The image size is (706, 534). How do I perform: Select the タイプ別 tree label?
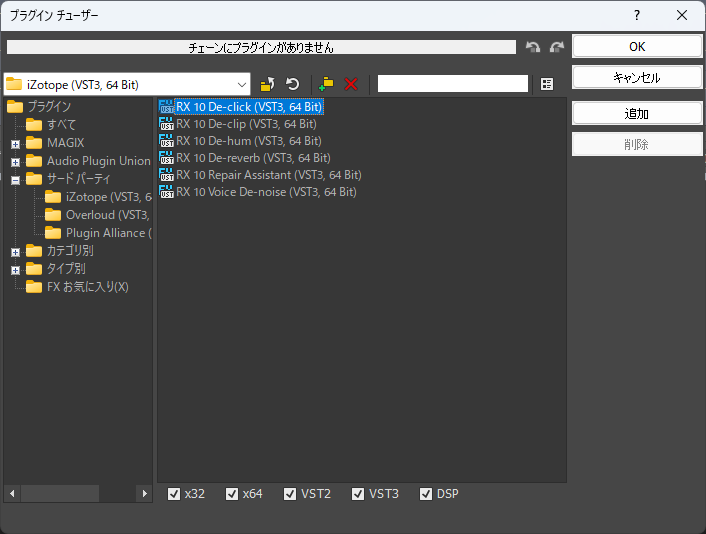point(66,269)
